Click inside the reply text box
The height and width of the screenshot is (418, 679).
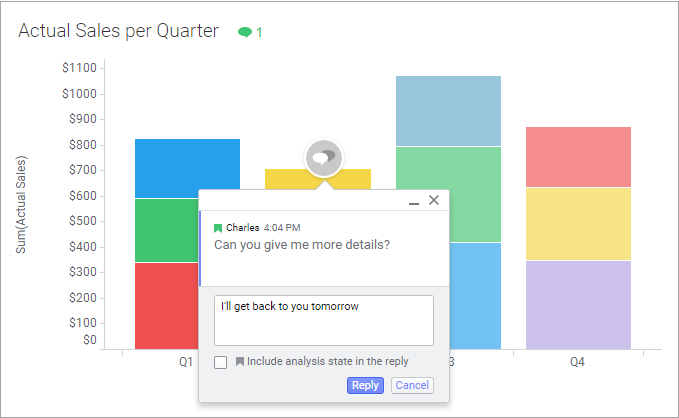point(323,320)
